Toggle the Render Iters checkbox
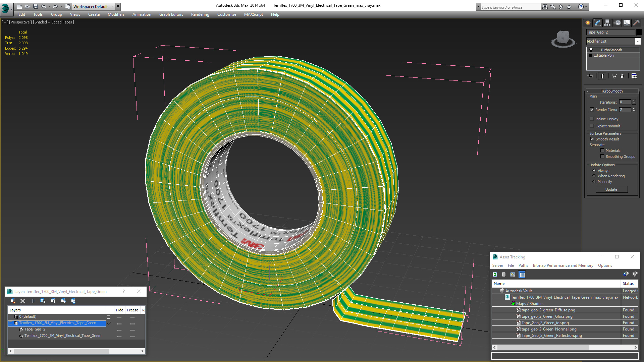This screenshot has width=644, height=362. (592, 110)
